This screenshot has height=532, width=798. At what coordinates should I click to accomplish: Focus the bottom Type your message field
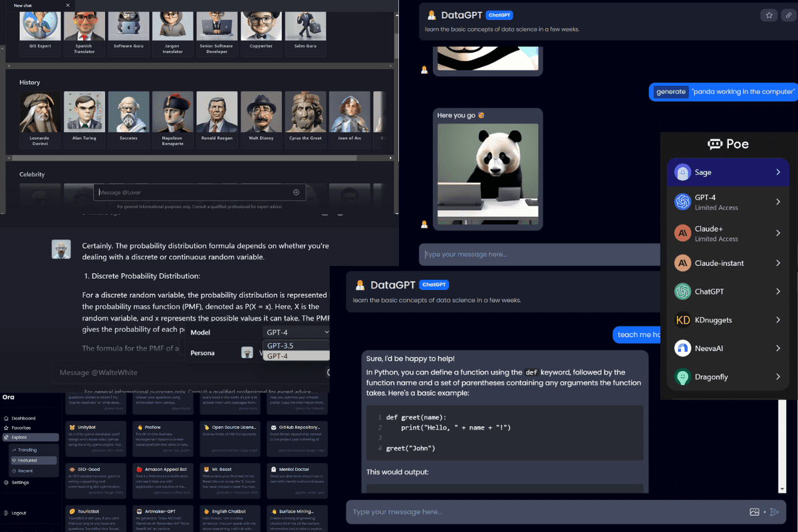(565, 512)
